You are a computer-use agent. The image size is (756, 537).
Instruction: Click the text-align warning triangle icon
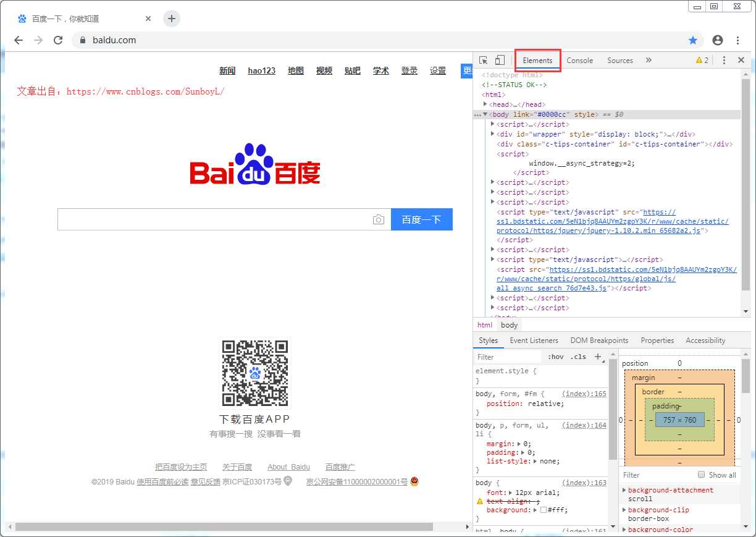pyautogui.click(x=479, y=501)
